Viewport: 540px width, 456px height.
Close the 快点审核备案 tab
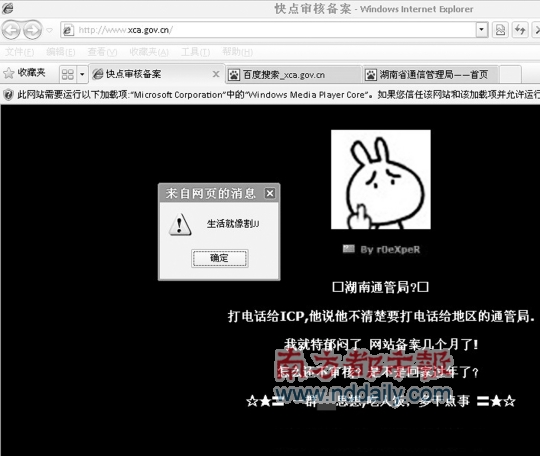216,74
